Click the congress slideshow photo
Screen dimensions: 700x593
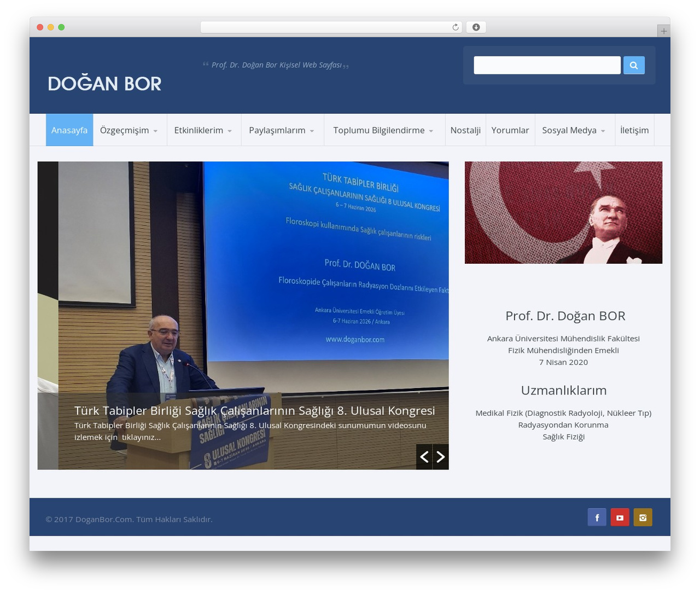[x=243, y=315]
